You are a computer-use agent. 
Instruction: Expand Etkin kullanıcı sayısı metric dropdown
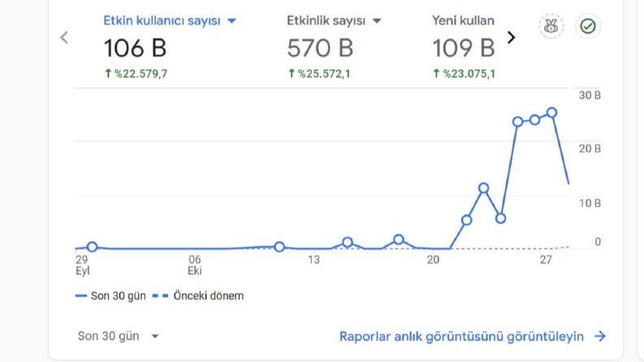231,20
